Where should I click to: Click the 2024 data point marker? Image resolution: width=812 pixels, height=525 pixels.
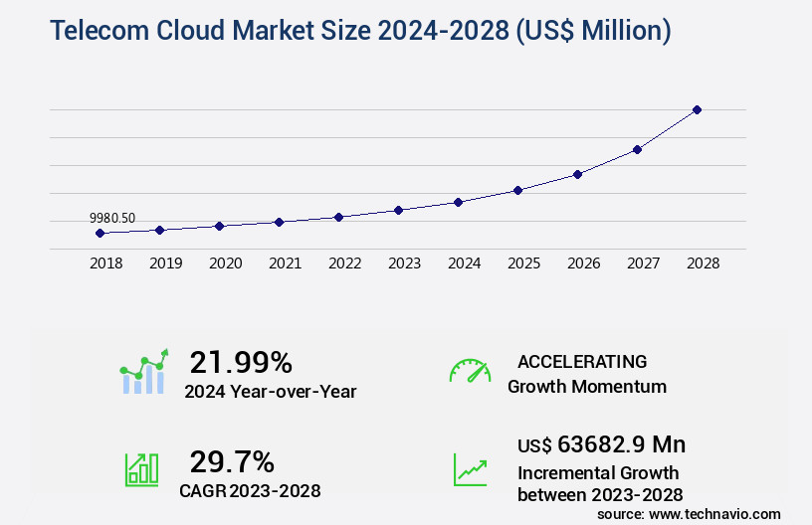458,202
